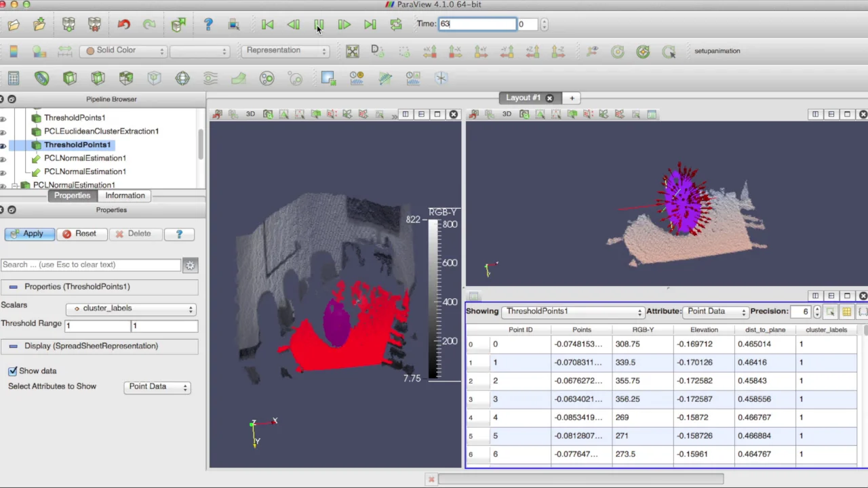Toggle visibility eye of PCLEuclideanClusterExtraction1
The height and width of the screenshot is (488, 868).
tap(3, 131)
